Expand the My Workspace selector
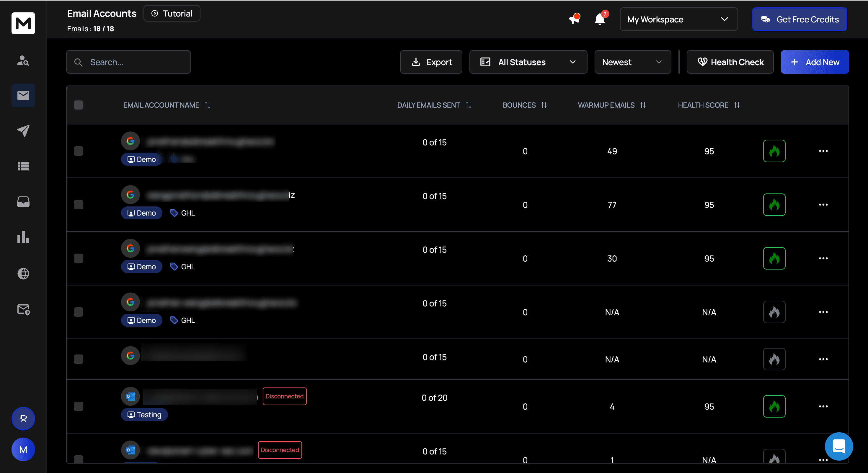 (678, 19)
